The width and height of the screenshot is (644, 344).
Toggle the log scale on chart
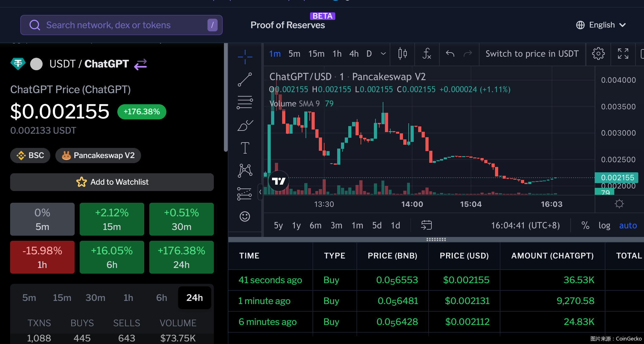click(604, 226)
